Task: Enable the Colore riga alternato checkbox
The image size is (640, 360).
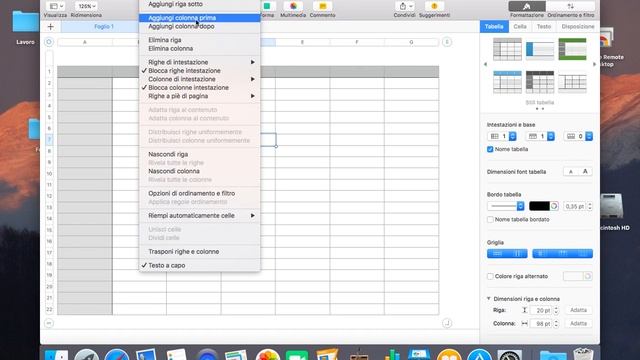Action: pos(490,276)
